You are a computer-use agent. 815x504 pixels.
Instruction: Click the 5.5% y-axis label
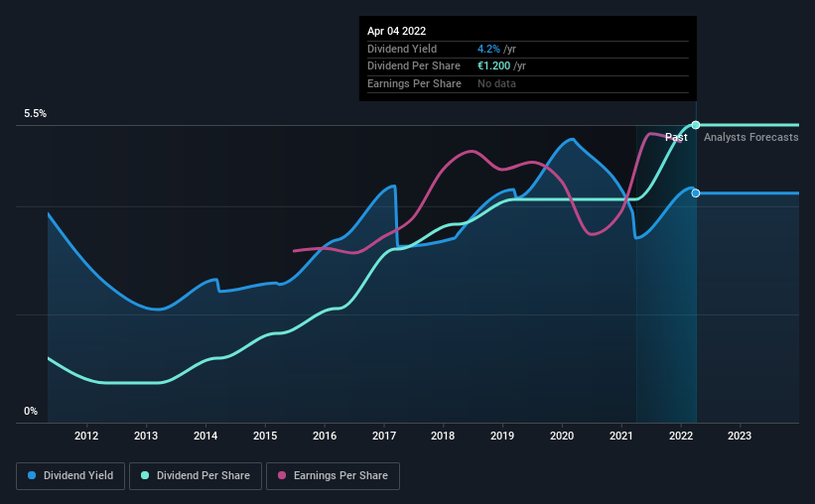click(x=36, y=114)
